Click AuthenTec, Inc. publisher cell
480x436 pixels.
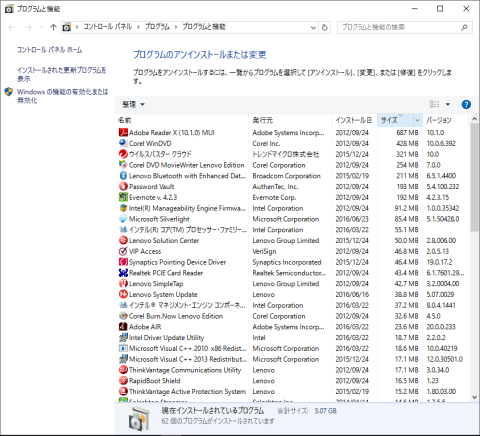click(x=275, y=187)
